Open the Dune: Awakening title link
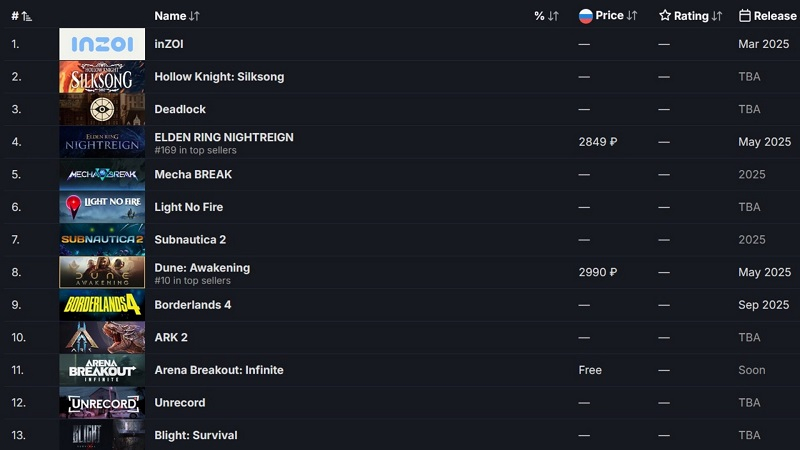This screenshot has width=800, height=450. (202, 268)
